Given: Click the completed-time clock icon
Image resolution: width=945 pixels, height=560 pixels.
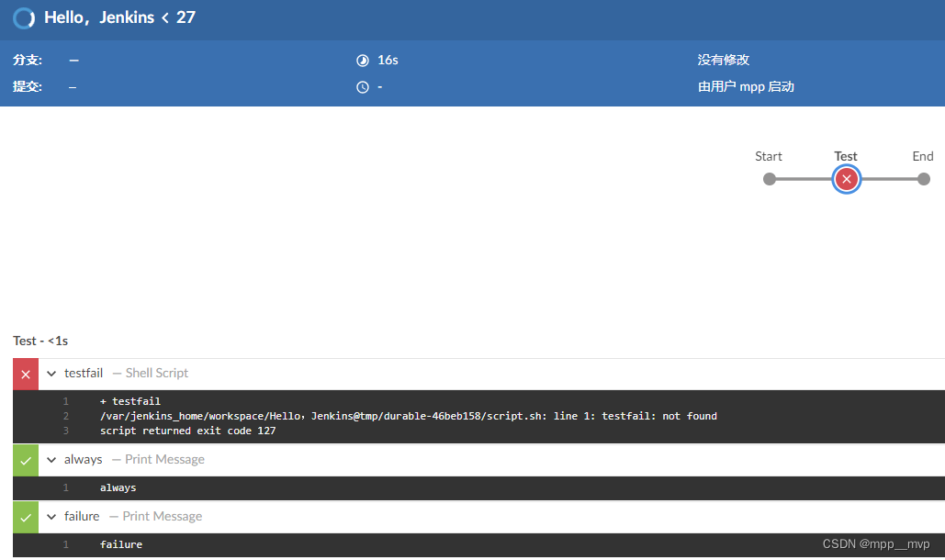Looking at the screenshot, I should 362,87.
